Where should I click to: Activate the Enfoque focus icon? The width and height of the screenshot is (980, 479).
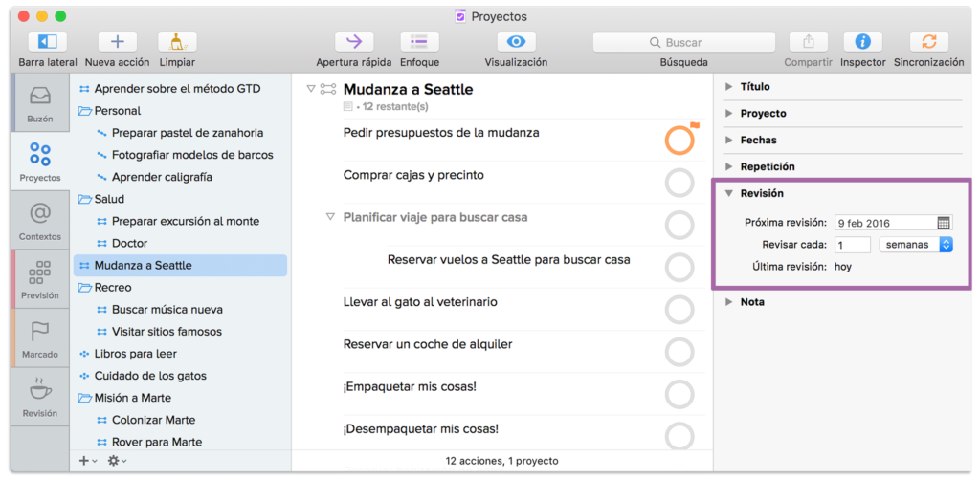[x=419, y=42]
